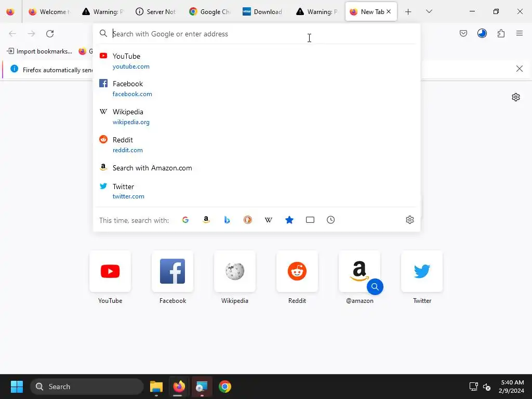The width and height of the screenshot is (532, 399).
Task: Open the Extensions puzzle icon
Action: (x=501, y=33)
